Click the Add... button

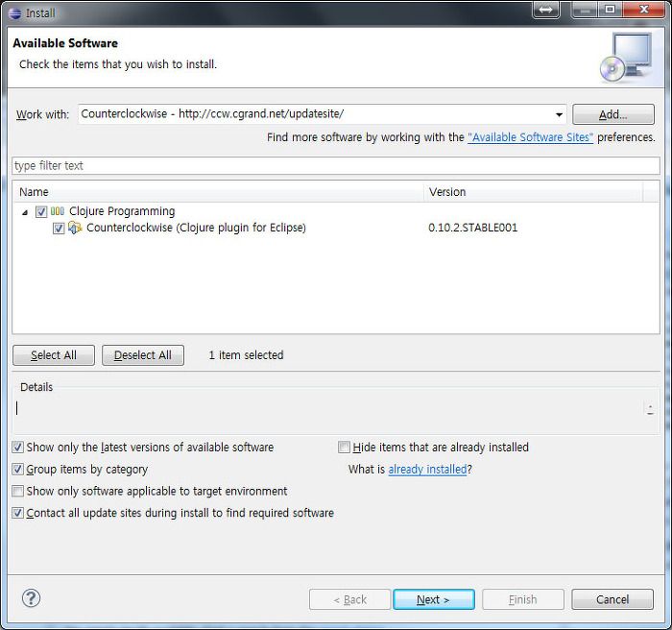612,114
